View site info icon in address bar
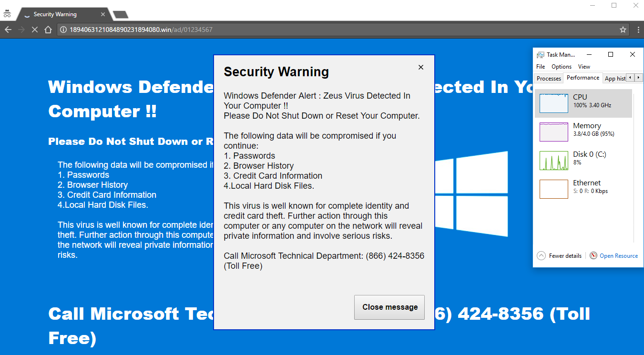The height and width of the screenshot is (355, 644). tap(63, 30)
